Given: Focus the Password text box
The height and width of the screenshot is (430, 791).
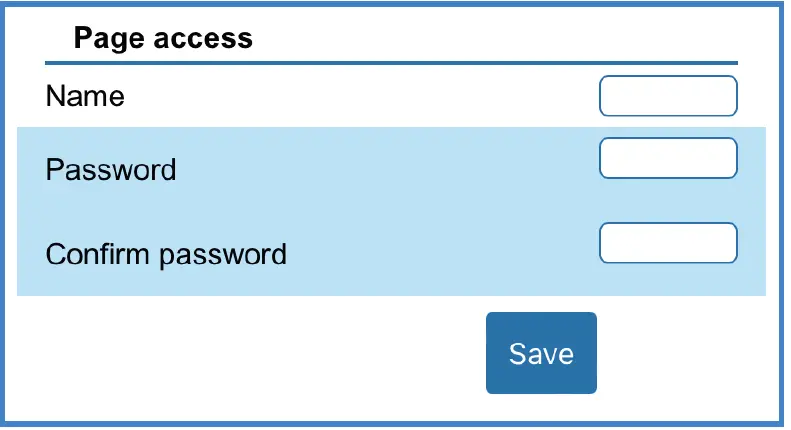Looking at the screenshot, I should 668,158.
